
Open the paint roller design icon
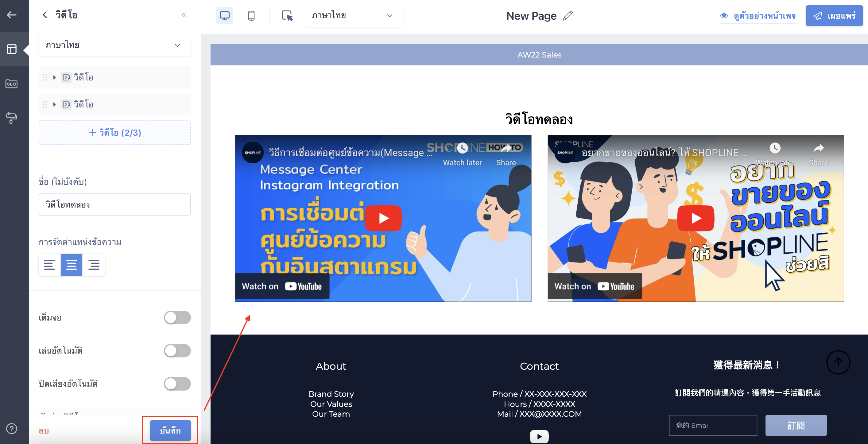point(12,118)
